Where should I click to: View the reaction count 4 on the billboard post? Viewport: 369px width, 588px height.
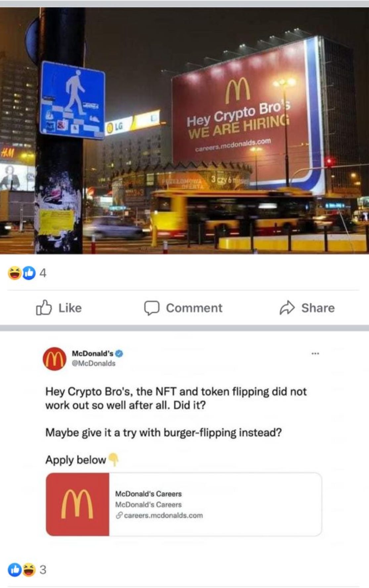(x=43, y=273)
